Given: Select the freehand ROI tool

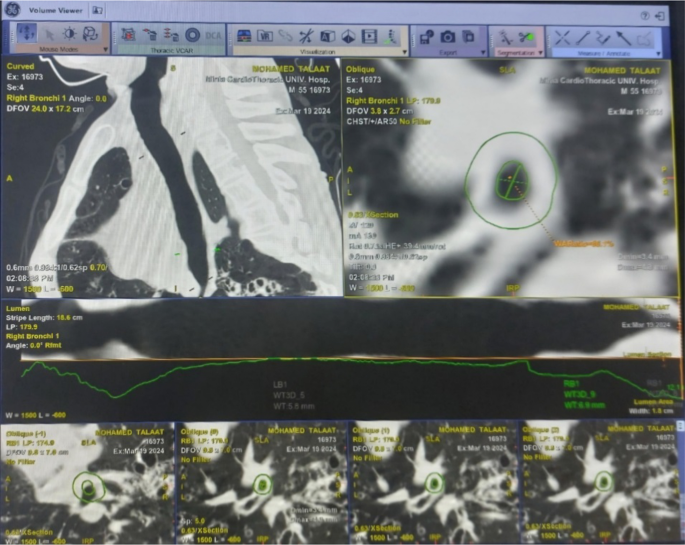Looking at the screenshot, I should pos(644,38).
